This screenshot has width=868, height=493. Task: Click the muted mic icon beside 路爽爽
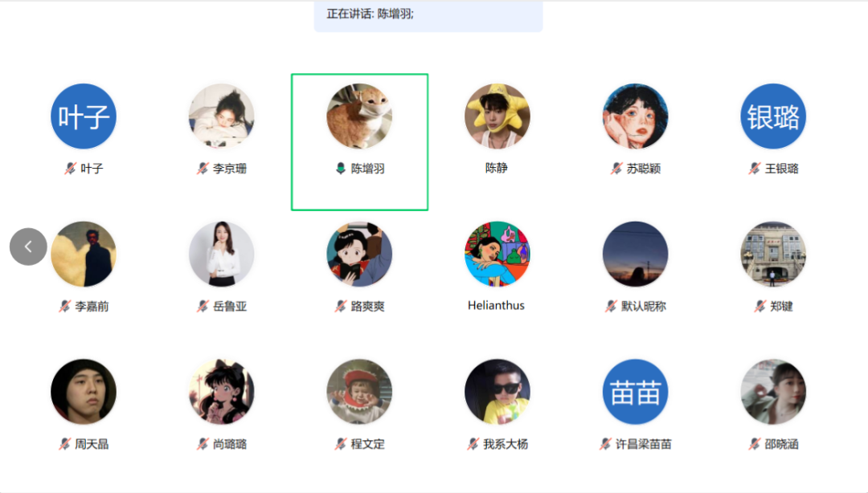click(341, 307)
